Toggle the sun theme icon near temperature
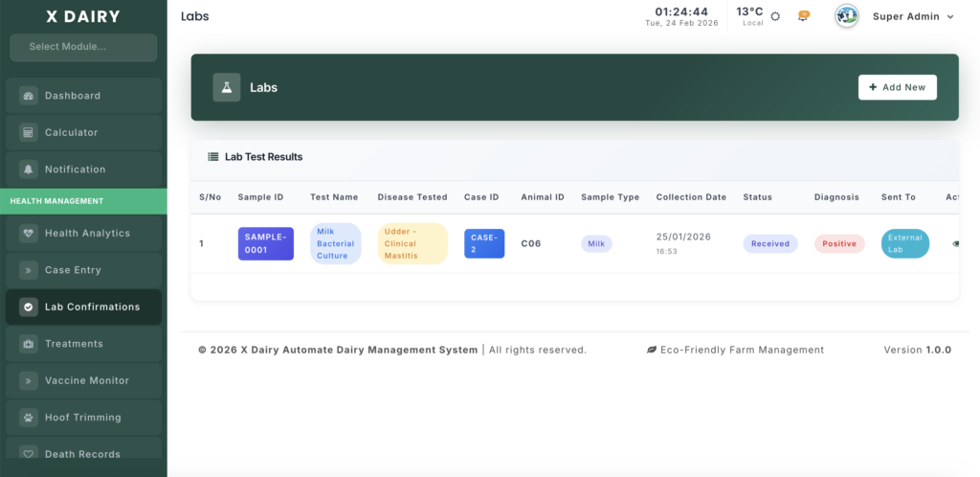This screenshot has height=477, width=980. coord(775,16)
